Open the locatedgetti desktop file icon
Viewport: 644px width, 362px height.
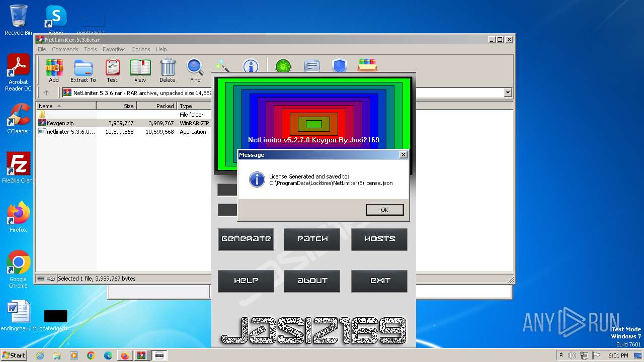[x=55, y=319]
